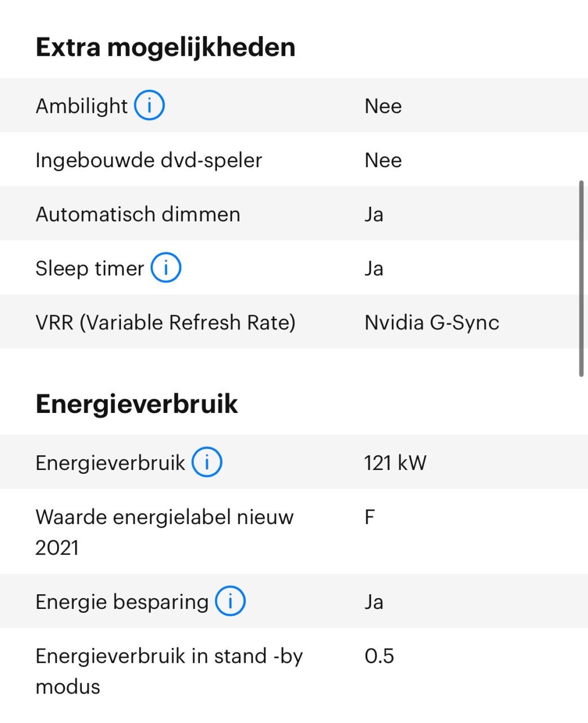Screen dimensions: 588x723
Task: Select the Extra mogelijkheden heading
Action: point(165,47)
